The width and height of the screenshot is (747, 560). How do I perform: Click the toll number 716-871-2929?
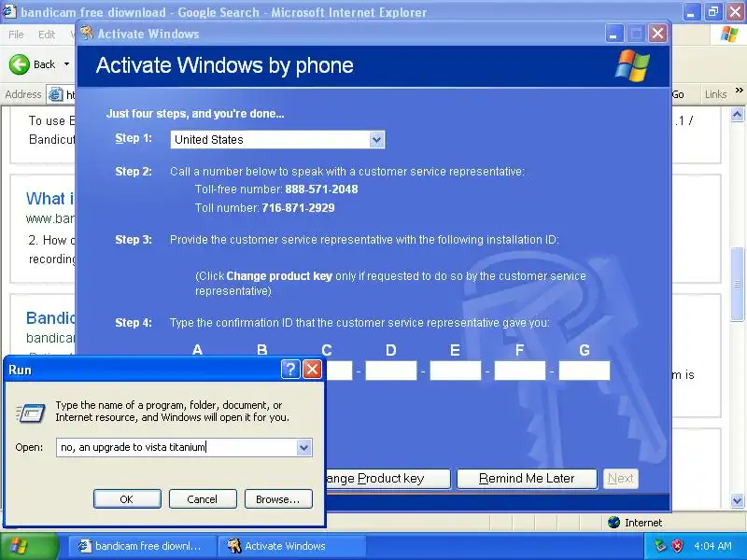click(x=298, y=208)
